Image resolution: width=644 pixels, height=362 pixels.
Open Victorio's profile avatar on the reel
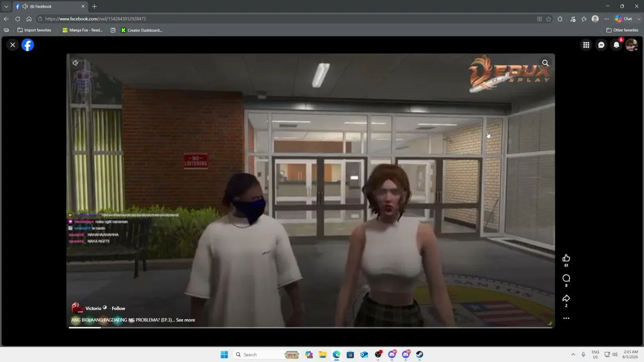click(77, 308)
